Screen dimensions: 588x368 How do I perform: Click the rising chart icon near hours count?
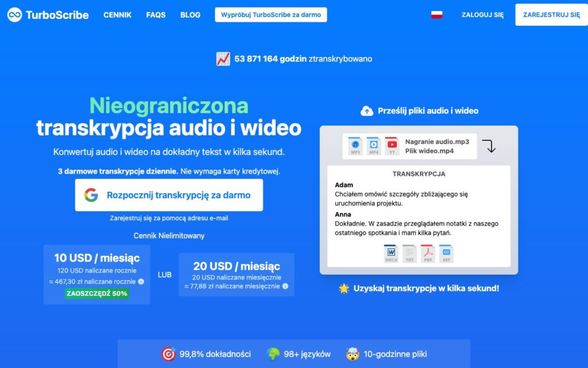223,59
